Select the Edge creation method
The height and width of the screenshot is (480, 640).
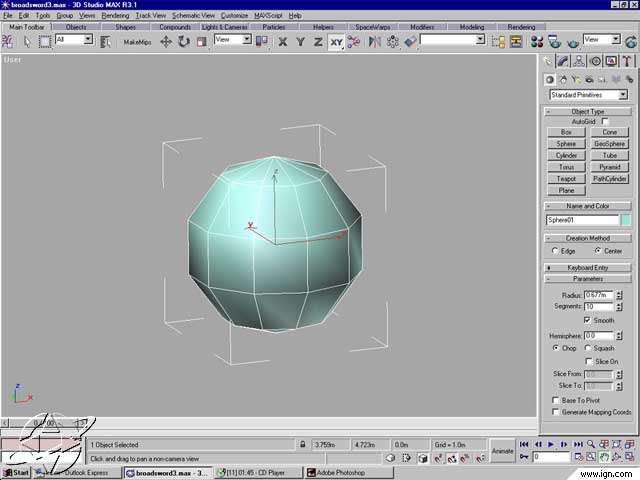pos(556,251)
